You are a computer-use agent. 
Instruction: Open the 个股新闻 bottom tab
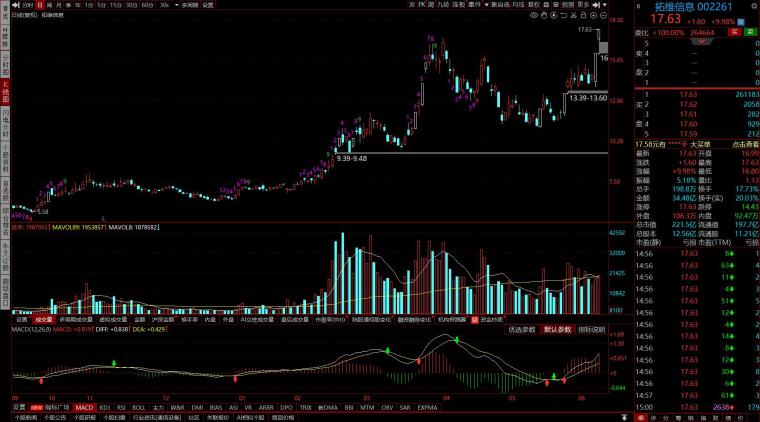26,418
